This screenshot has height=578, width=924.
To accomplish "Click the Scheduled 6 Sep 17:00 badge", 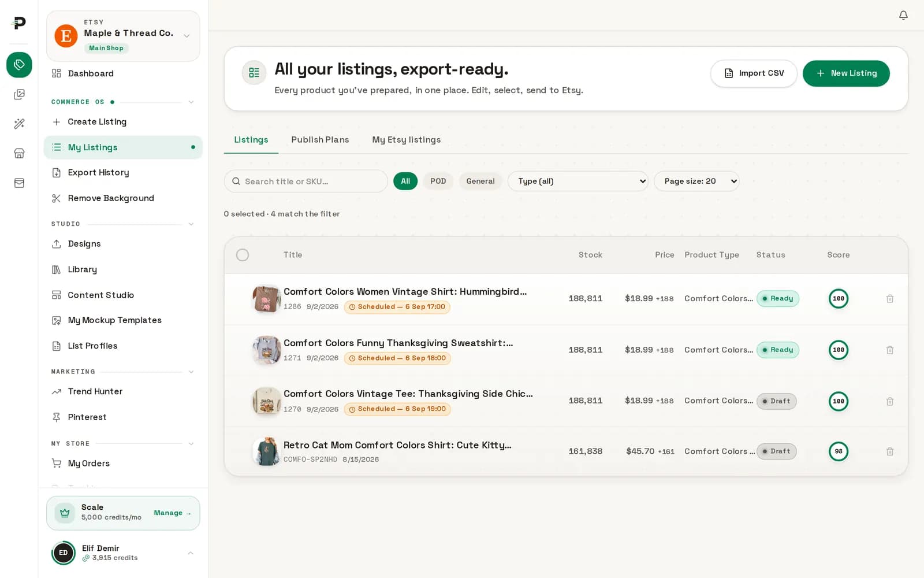I will coord(397,307).
